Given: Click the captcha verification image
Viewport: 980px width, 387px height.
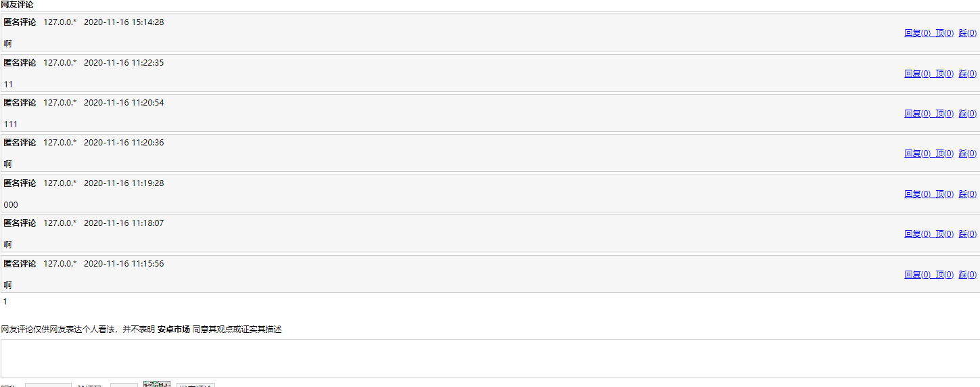Looking at the screenshot, I should pyautogui.click(x=156, y=384).
